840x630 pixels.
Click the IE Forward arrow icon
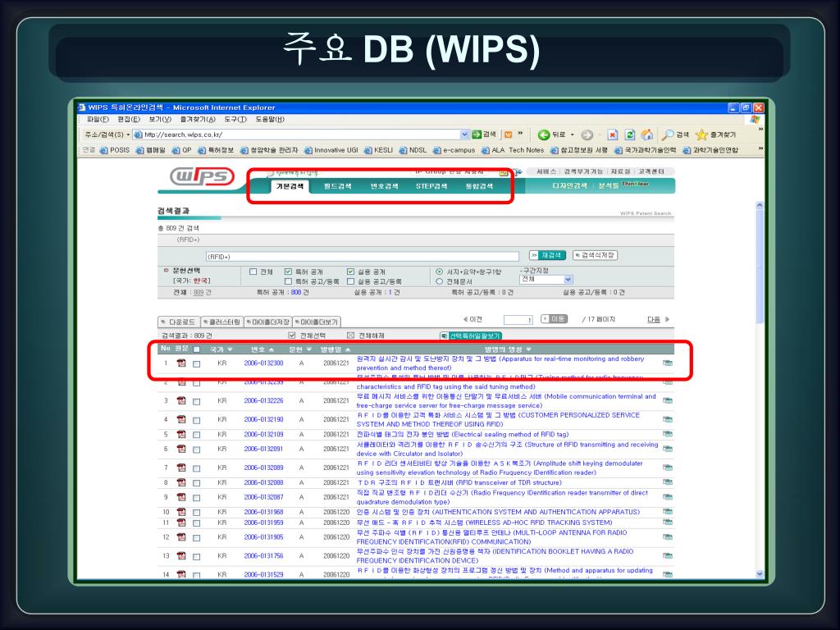pos(587,135)
